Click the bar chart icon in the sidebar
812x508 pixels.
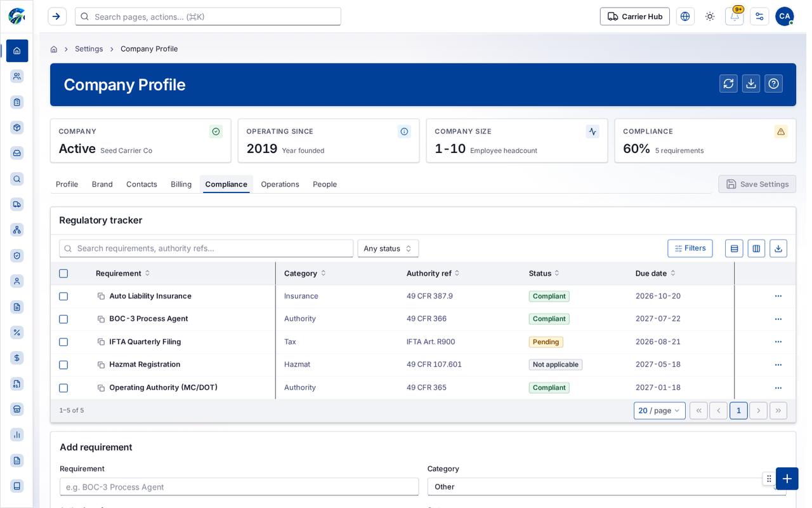(x=17, y=434)
